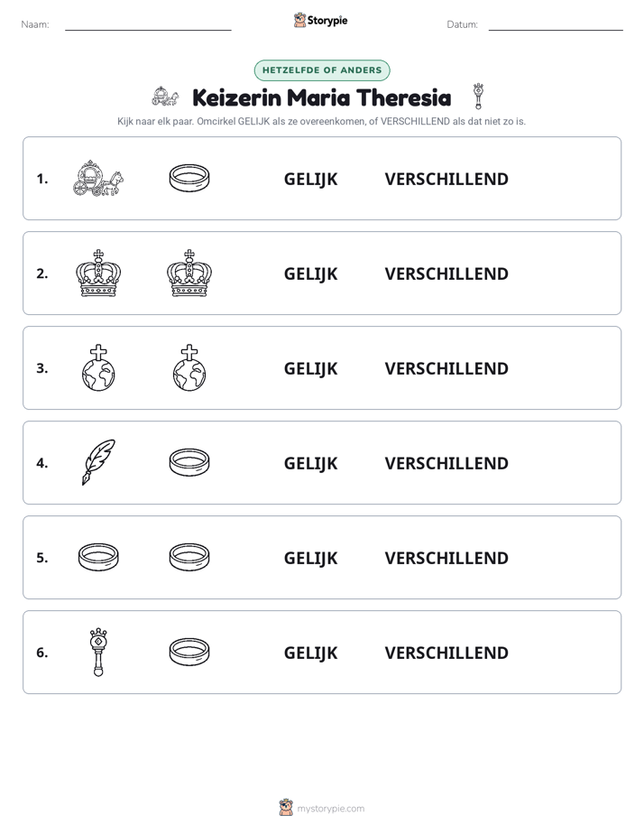The height and width of the screenshot is (834, 644).
Task: Choose GELIJK for question 2
Action: tap(311, 274)
